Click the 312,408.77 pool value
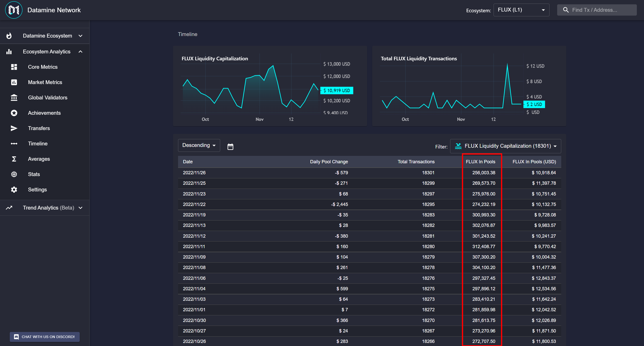 coord(484,247)
